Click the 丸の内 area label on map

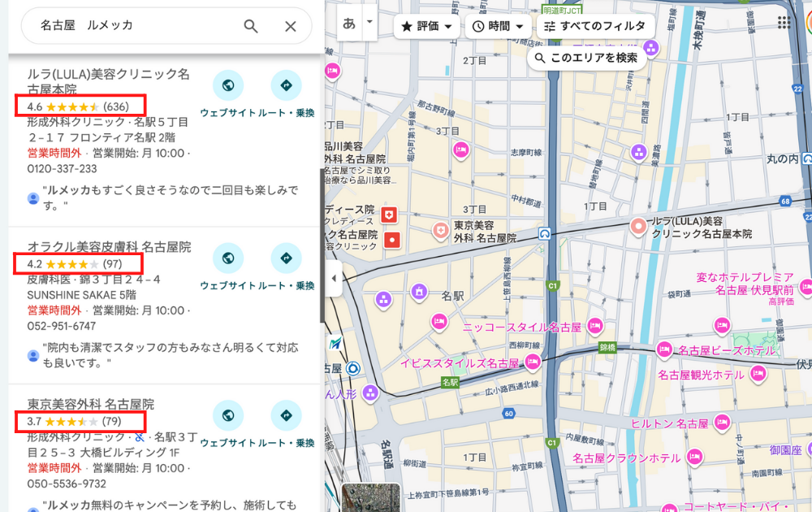783,159
